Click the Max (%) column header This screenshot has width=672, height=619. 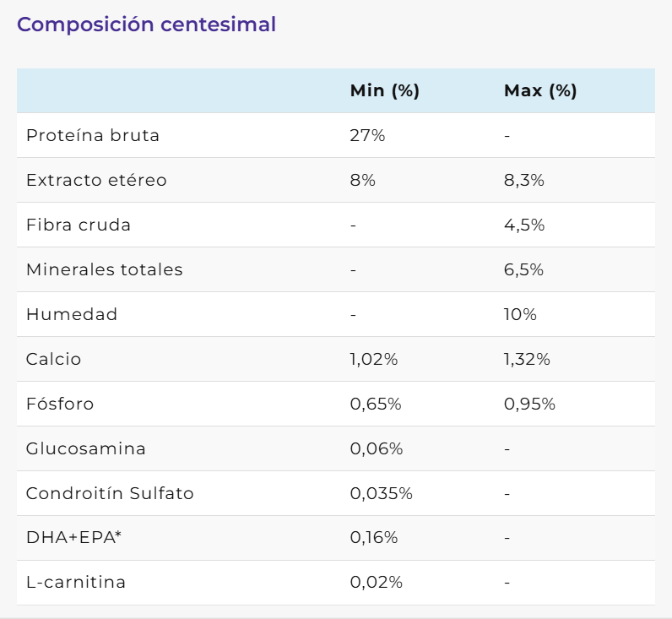click(540, 91)
